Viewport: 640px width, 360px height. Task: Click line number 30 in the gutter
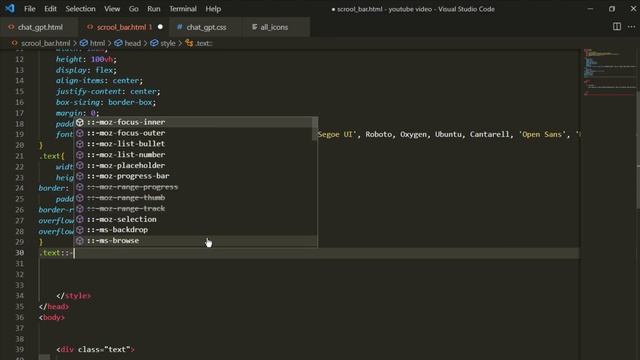click(20, 253)
